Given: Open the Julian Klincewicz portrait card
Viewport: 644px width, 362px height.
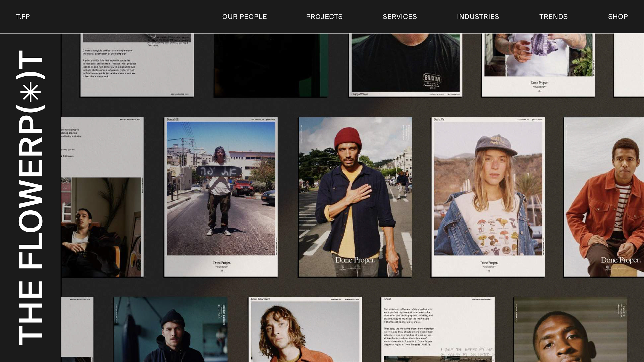Looking at the screenshot, I should (305, 329).
